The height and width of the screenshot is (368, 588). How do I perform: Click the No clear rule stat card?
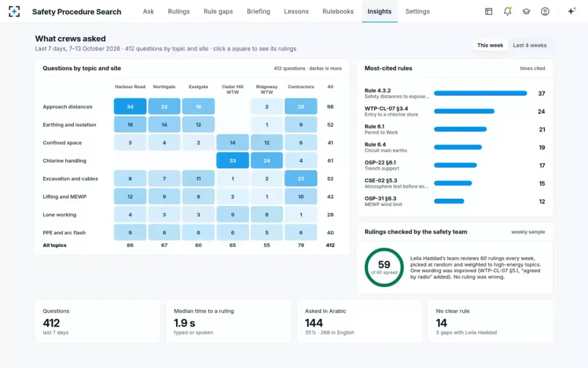click(490, 321)
